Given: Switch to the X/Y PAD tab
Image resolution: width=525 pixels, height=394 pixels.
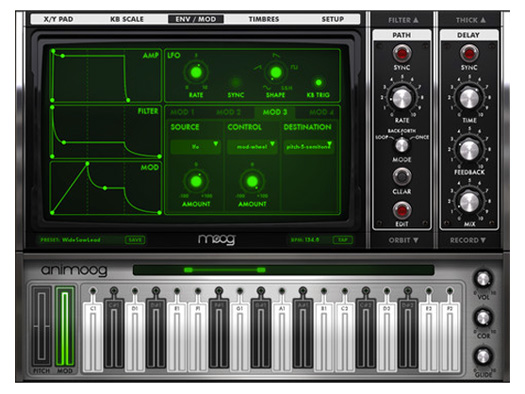Looking at the screenshot, I should (58, 19).
